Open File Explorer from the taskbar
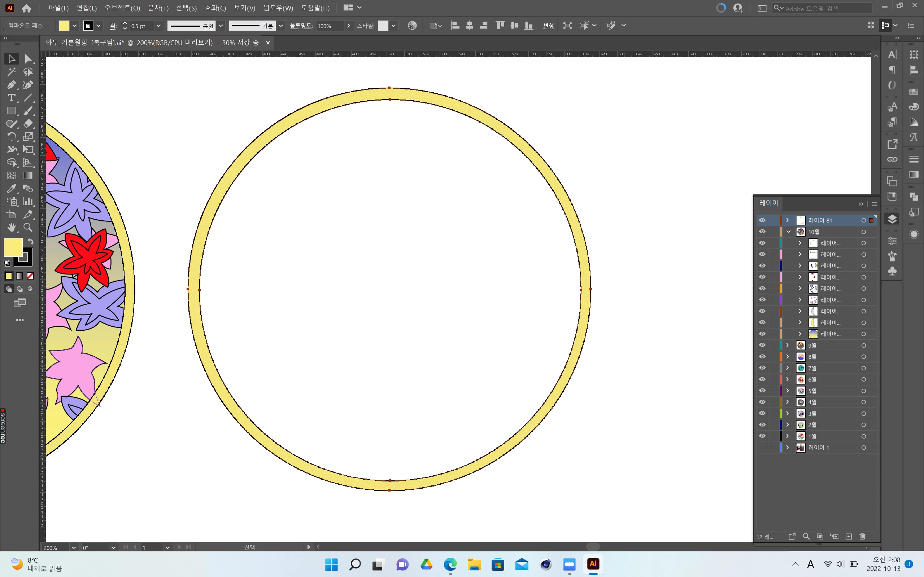 (x=474, y=564)
